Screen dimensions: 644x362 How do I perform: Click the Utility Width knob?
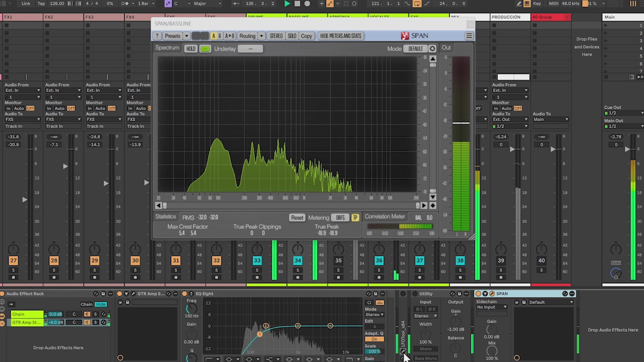coord(426,333)
